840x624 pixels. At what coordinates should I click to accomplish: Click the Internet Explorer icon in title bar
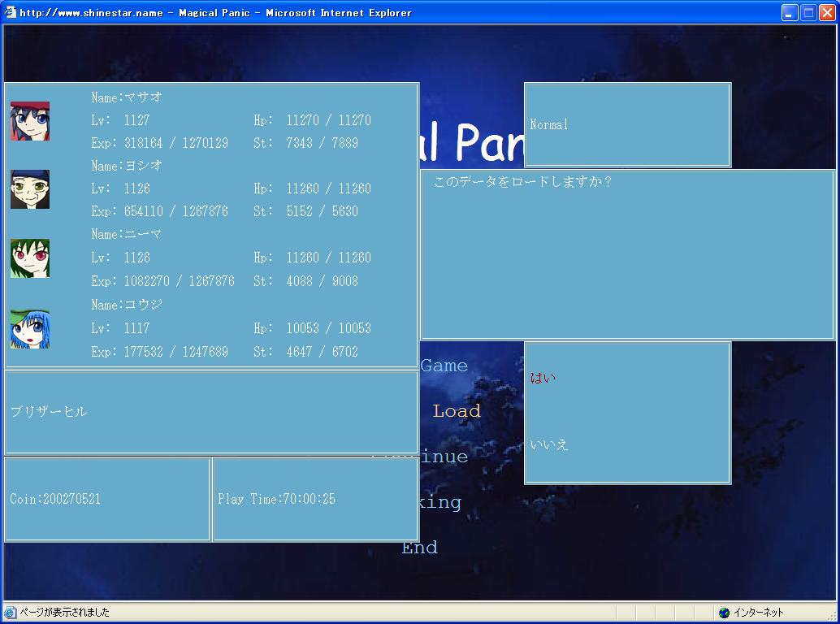(11, 12)
